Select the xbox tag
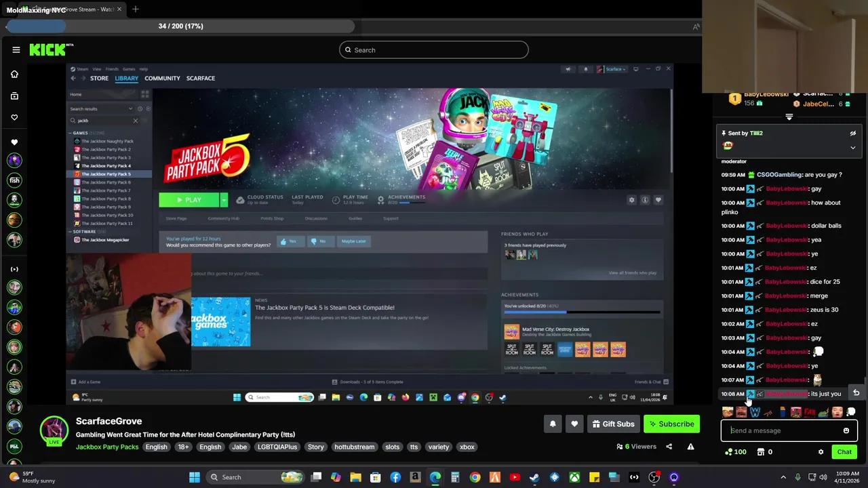This screenshot has width=868, height=488. (x=467, y=447)
